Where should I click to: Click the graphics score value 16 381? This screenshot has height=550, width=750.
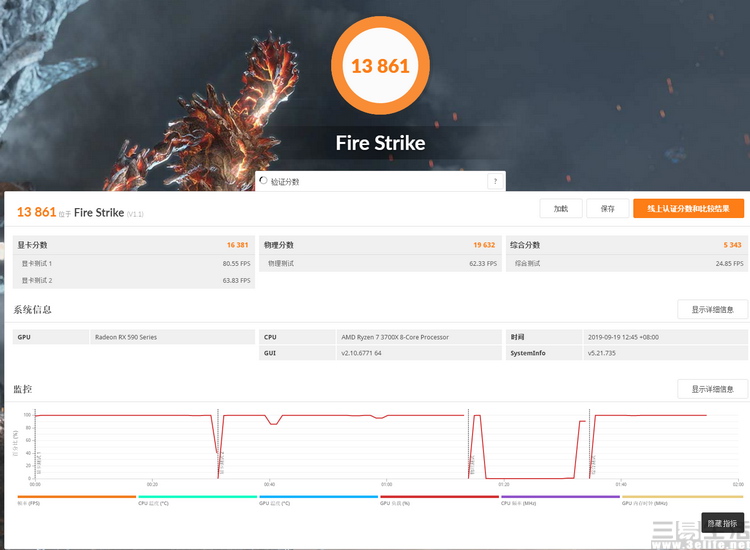[237, 245]
